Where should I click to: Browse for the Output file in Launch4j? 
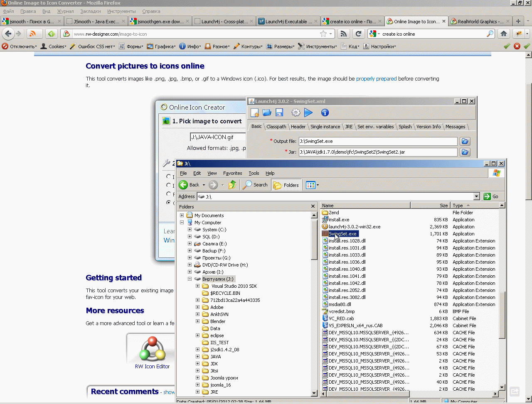[465, 141]
